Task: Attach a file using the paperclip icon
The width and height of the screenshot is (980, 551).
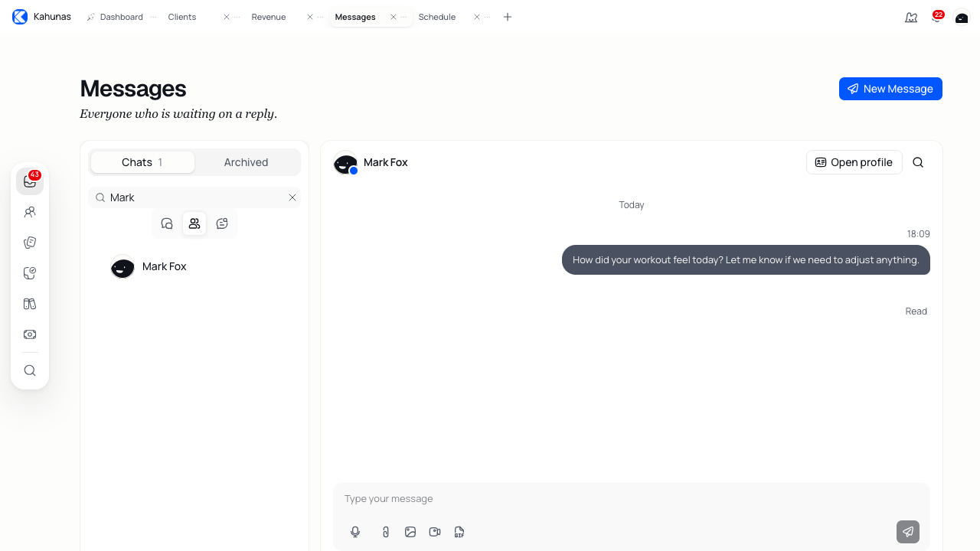Action: (x=386, y=532)
